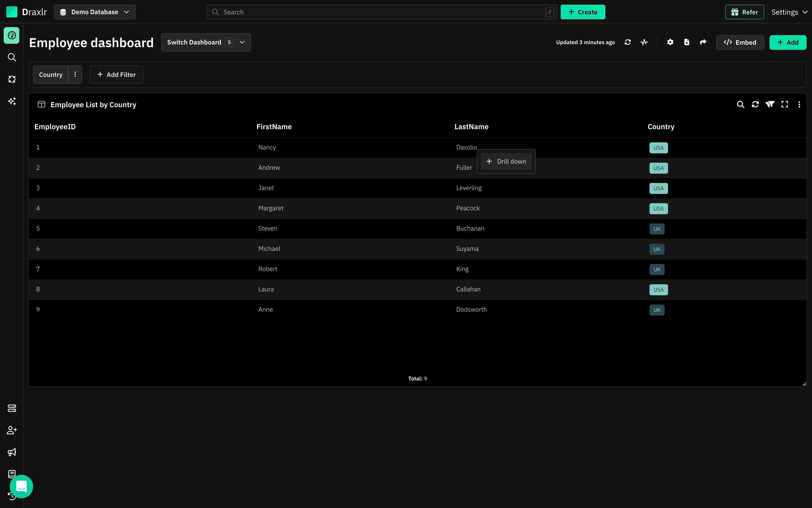Click the USA tag in Nancy's row
The width and height of the screenshot is (812, 508).
click(x=658, y=148)
